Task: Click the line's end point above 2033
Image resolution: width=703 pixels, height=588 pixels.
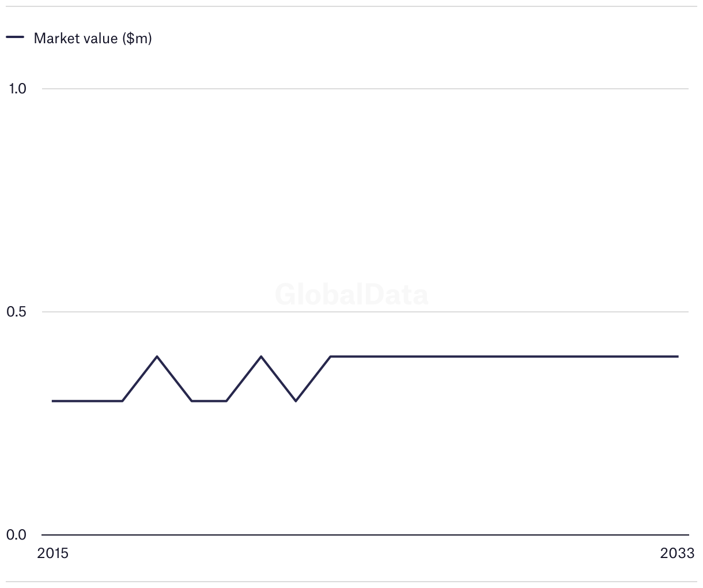Action: (x=678, y=356)
